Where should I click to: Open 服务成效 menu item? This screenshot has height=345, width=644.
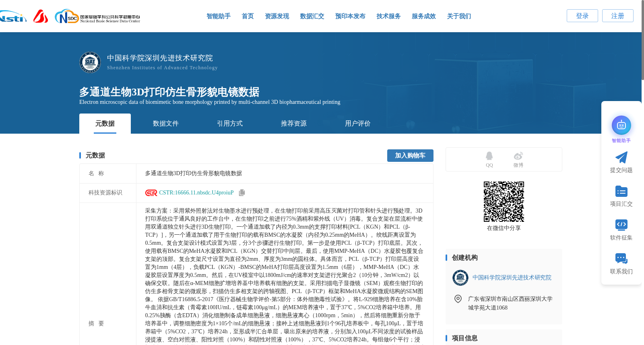click(x=424, y=16)
